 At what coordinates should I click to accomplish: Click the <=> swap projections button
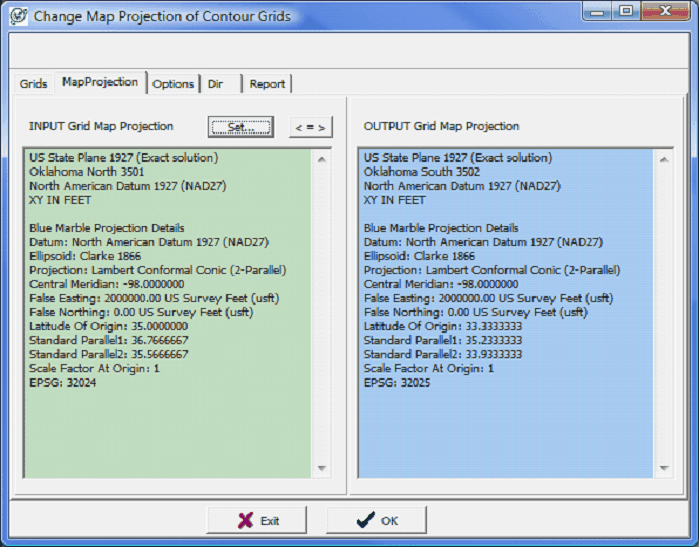[311, 127]
